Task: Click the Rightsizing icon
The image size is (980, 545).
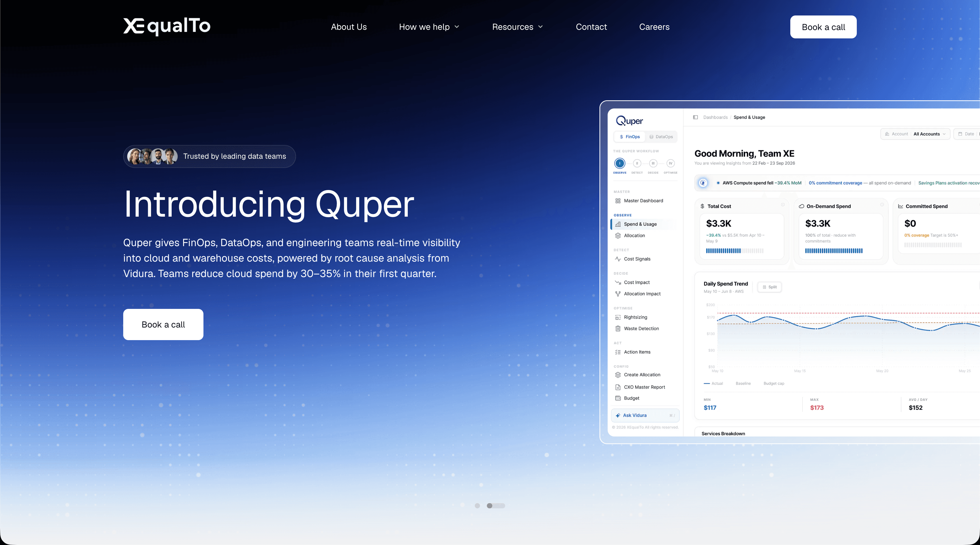Action: pos(618,317)
